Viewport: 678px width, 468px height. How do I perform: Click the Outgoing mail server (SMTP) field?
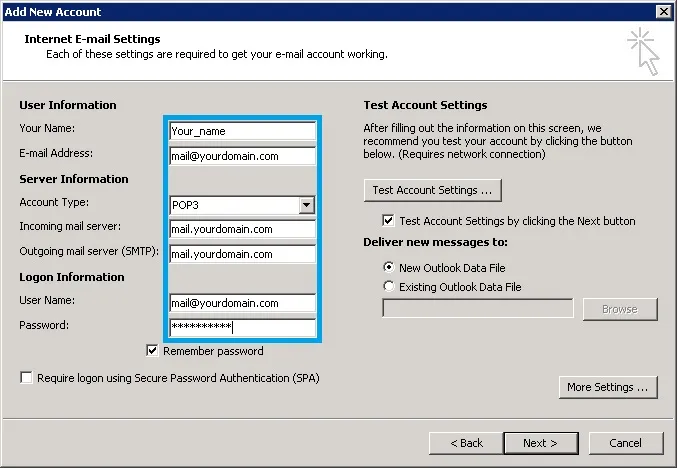point(242,254)
